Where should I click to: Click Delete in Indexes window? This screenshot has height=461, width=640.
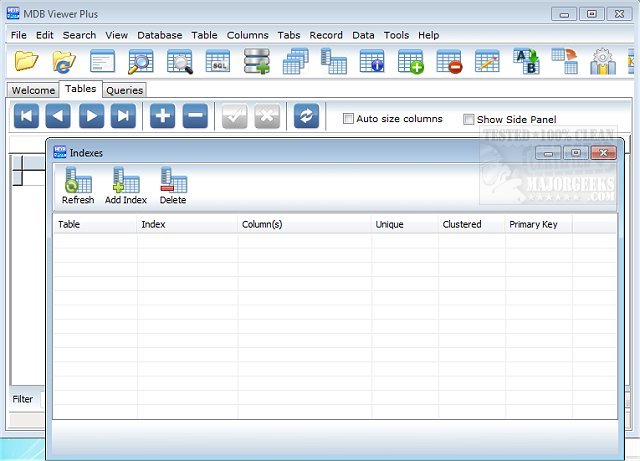click(x=173, y=185)
